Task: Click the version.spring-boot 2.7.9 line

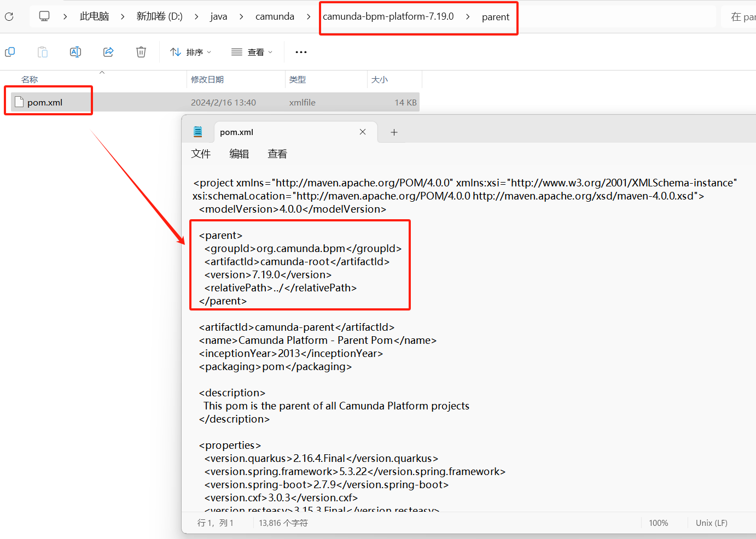Action: click(x=327, y=484)
